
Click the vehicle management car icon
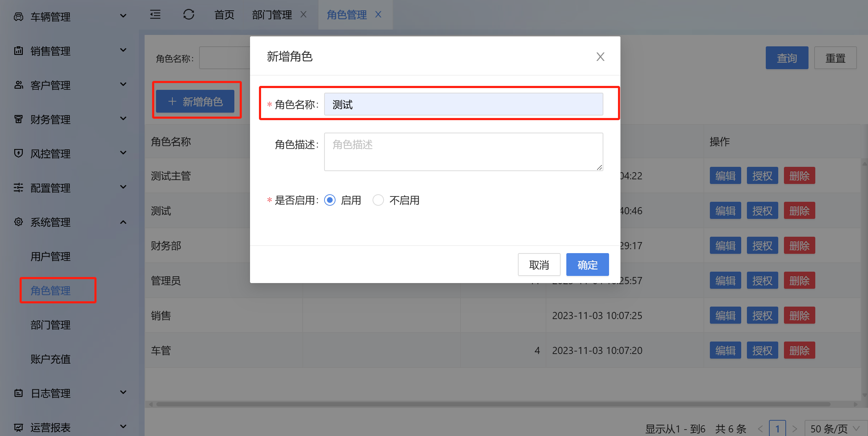[19, 17]
